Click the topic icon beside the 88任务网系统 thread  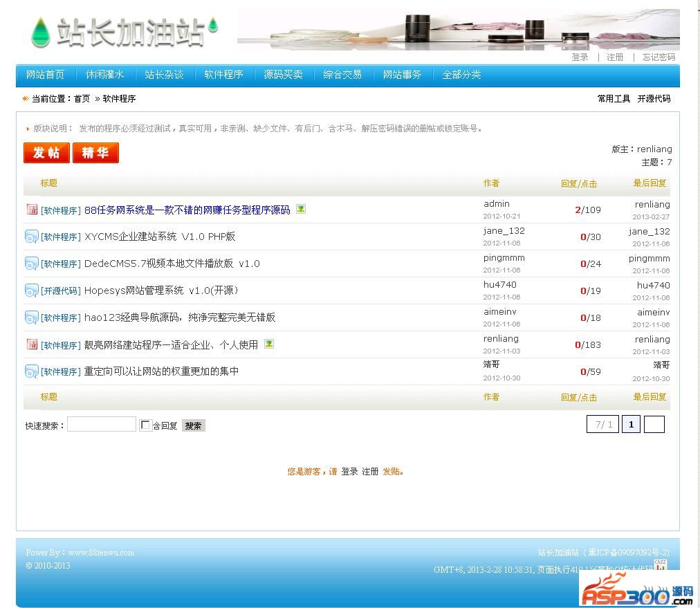coord(32,210)
